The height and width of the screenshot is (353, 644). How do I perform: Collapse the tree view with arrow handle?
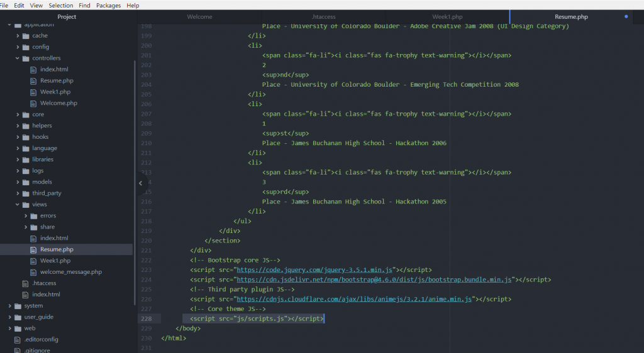pos(141,183)
